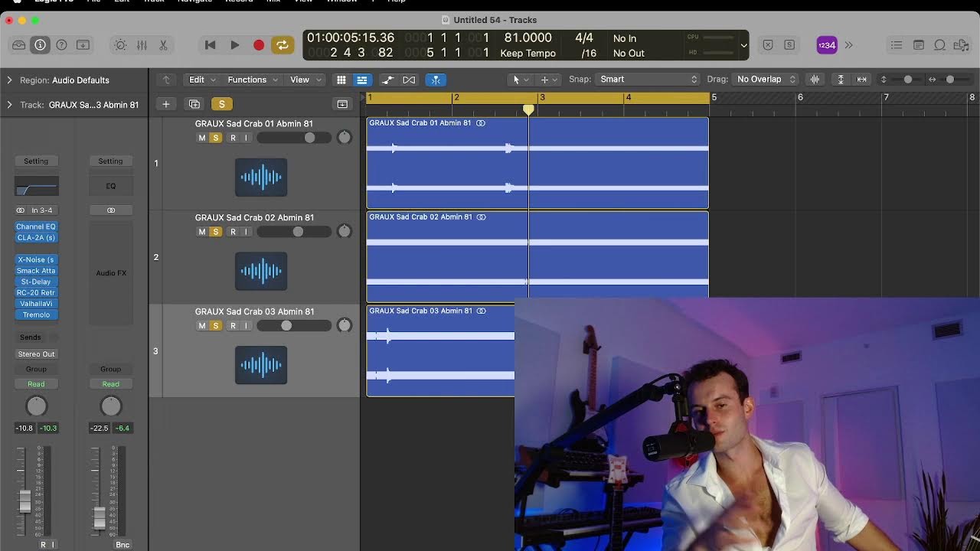The width and height of the screenshot is (980, 551).
Task: Open List Editors icon
Action: pos(897,45)
